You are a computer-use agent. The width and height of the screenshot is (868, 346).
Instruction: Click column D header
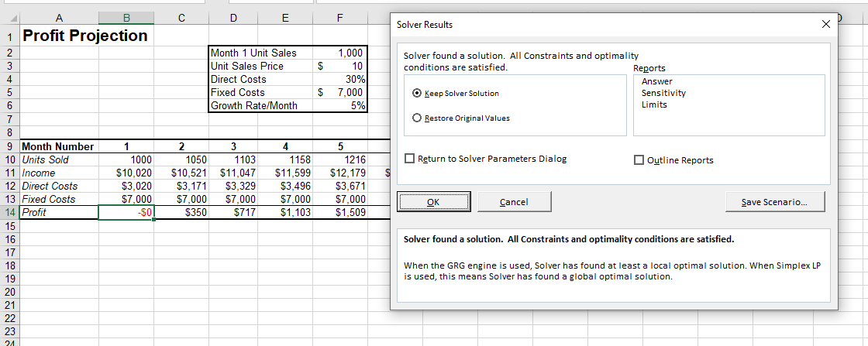[233, 19]
